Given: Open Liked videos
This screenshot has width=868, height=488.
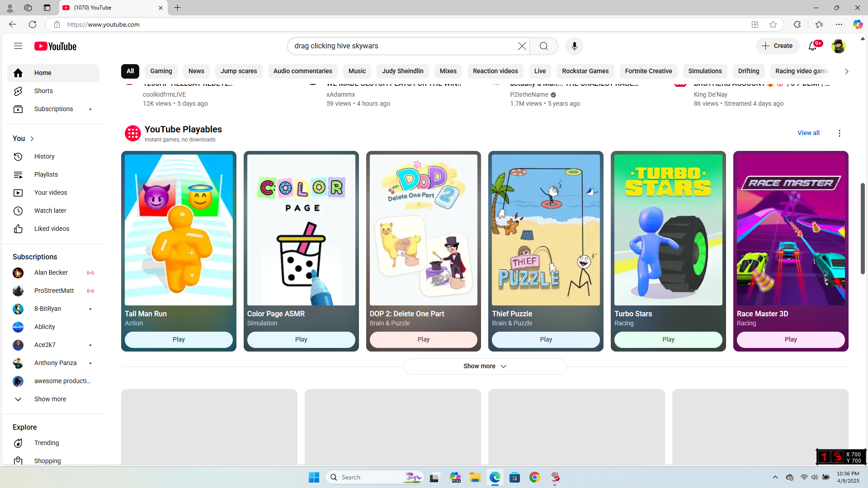Looking at the screenshot, I should [x=53, y=229].
